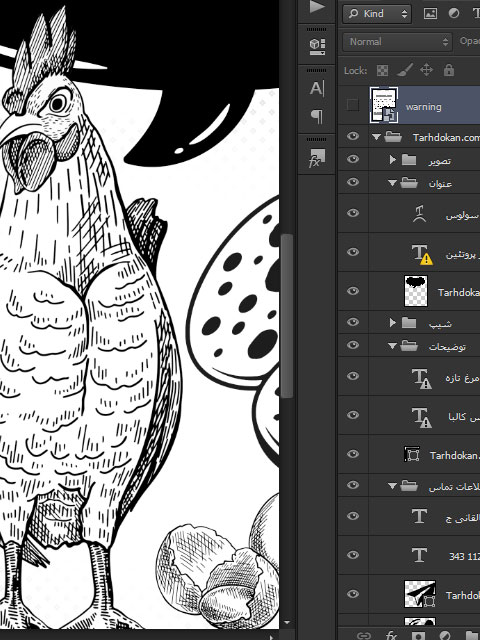Screen dimensions: 480x640
Task: Hide the کالبا text layer
Action: point(353,415)
